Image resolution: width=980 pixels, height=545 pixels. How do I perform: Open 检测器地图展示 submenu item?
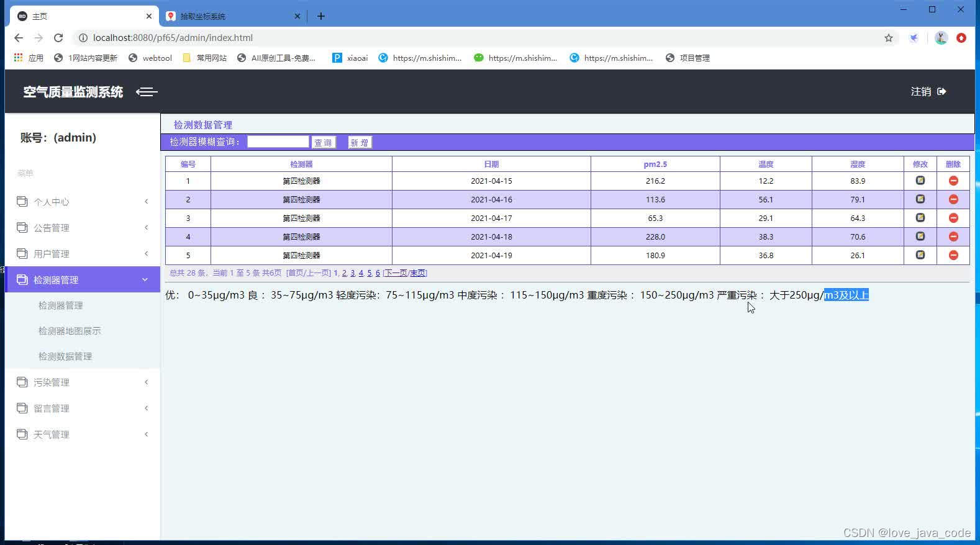coord(70,331)
